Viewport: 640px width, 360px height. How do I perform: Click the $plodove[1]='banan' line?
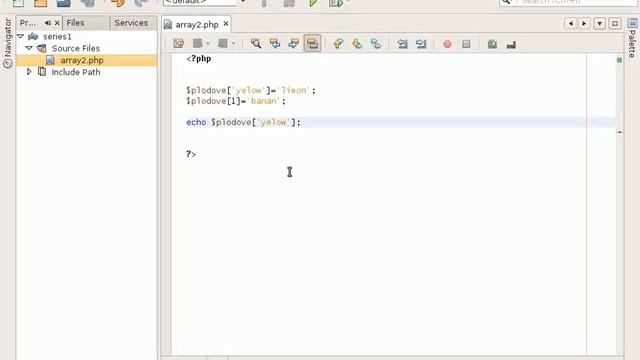coord(236,101)
